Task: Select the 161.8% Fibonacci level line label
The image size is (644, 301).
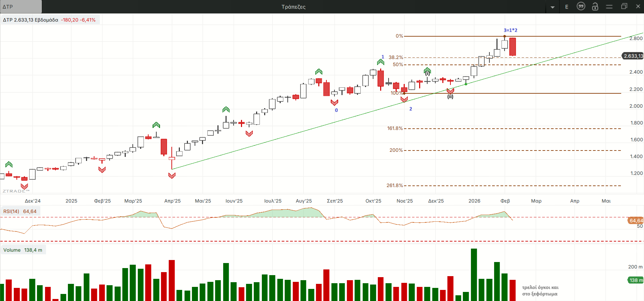Action: click(395, 128)
